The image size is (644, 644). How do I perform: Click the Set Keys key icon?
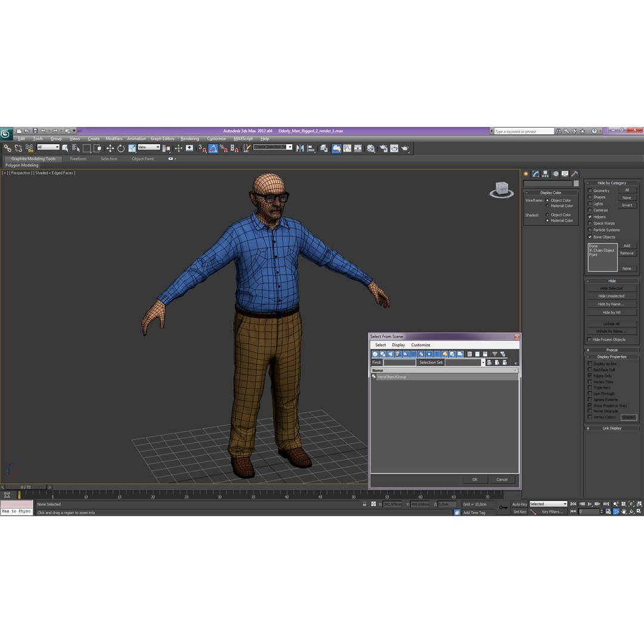click(x=503, y=507)
